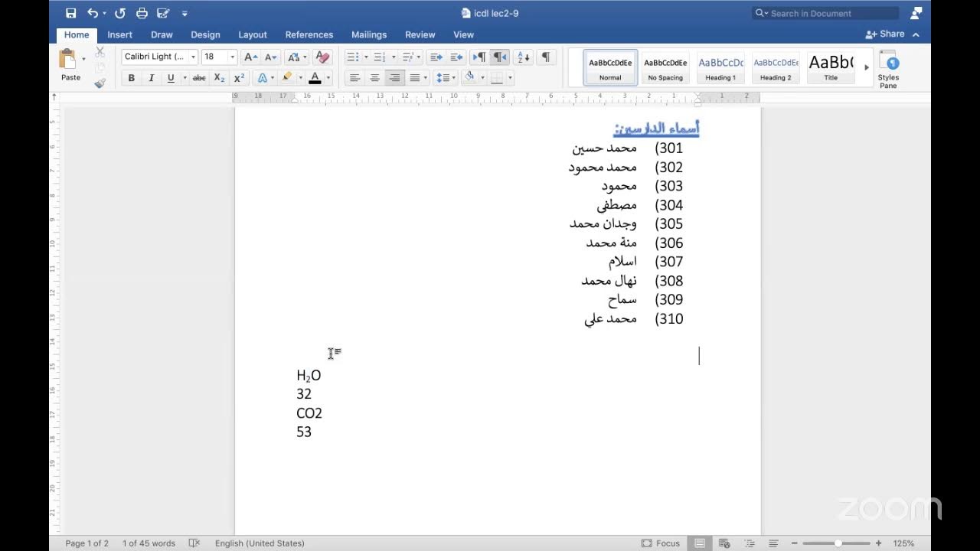Image resolution: width=980 pixels, height=551 pixels.
Task: Align the text left
Action: click(x=354, y=78)
